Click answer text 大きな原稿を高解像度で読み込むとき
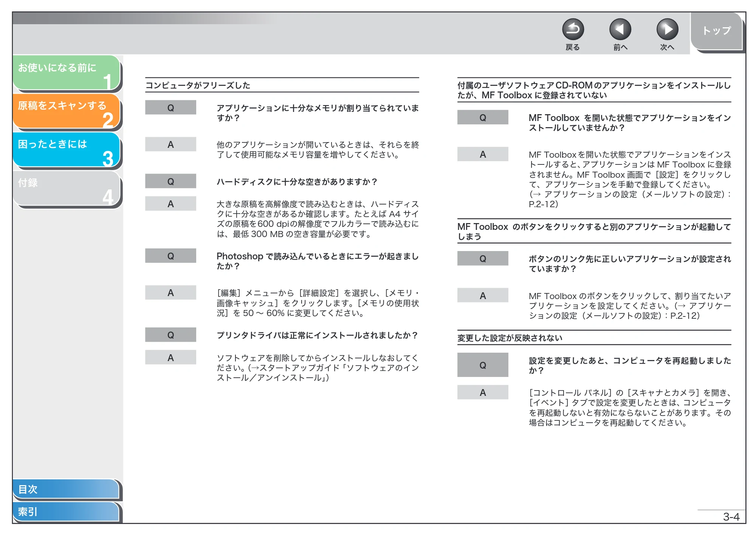Screen dimensions: 756x535 pos(318,219)
